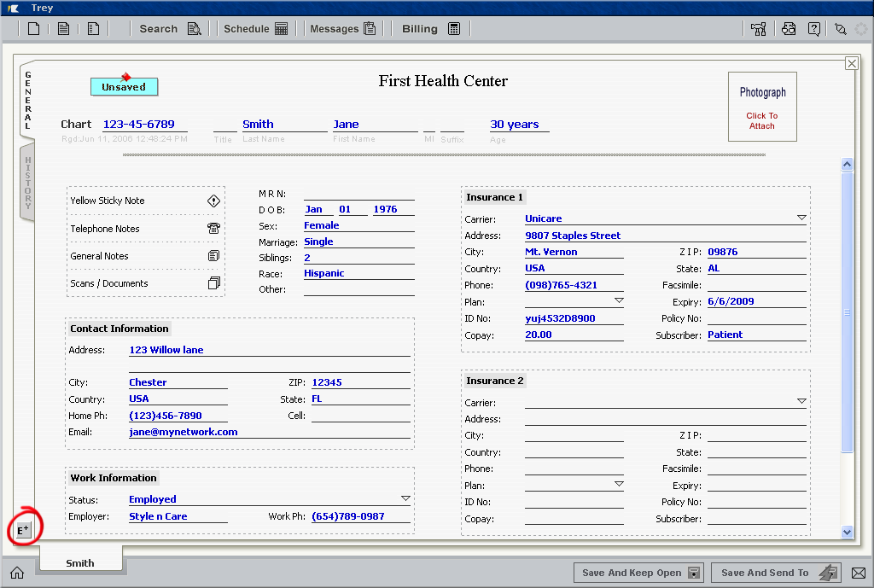Viewport: 874px width, 588px height.
Task: Select the Smith patient tab
Action: click(80, 562)
